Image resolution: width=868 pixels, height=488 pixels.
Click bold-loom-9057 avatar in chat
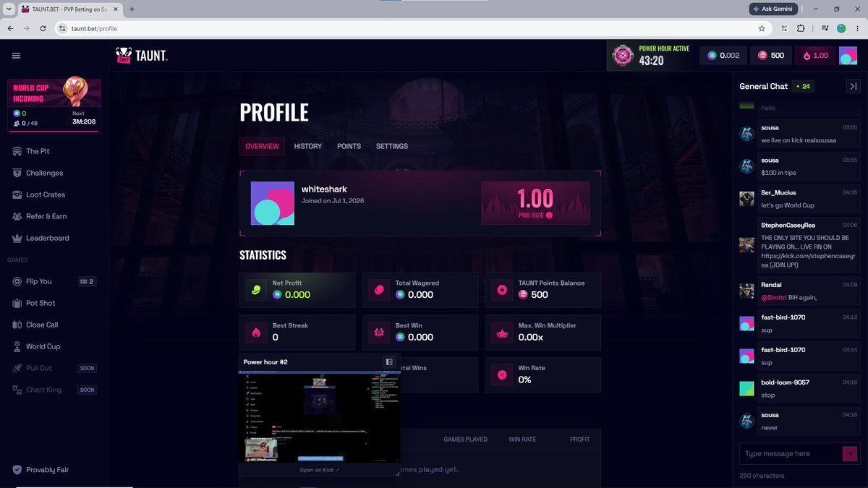(746, 388)
